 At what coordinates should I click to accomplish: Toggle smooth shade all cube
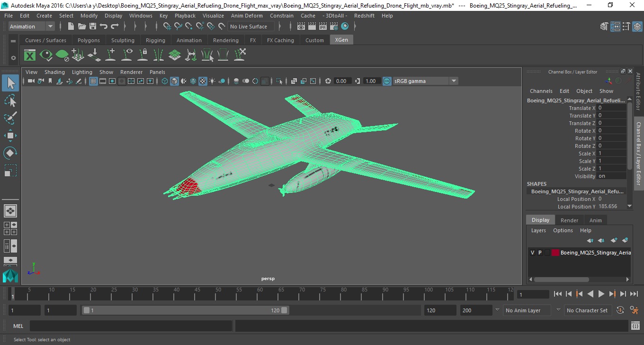pos(174,81)
